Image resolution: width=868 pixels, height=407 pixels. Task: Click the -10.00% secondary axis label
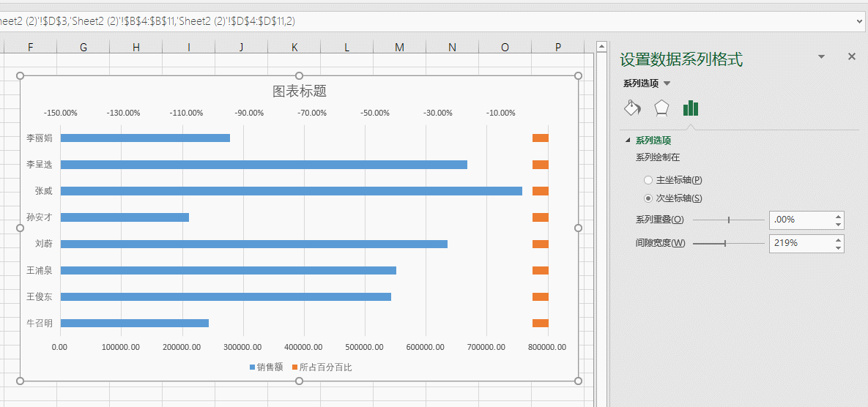pyautogui.click(x=500, y=113)
